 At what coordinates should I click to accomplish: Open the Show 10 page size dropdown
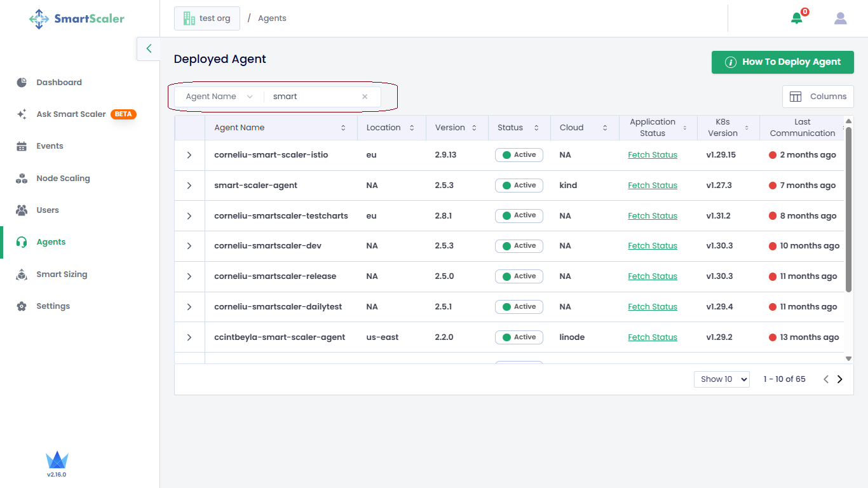coord(722,379)
